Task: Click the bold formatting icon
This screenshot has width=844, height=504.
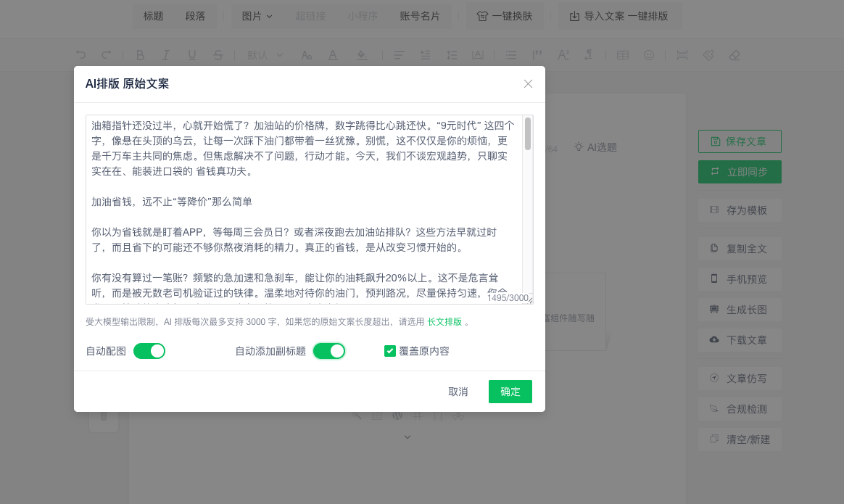Action: [140, 55]
